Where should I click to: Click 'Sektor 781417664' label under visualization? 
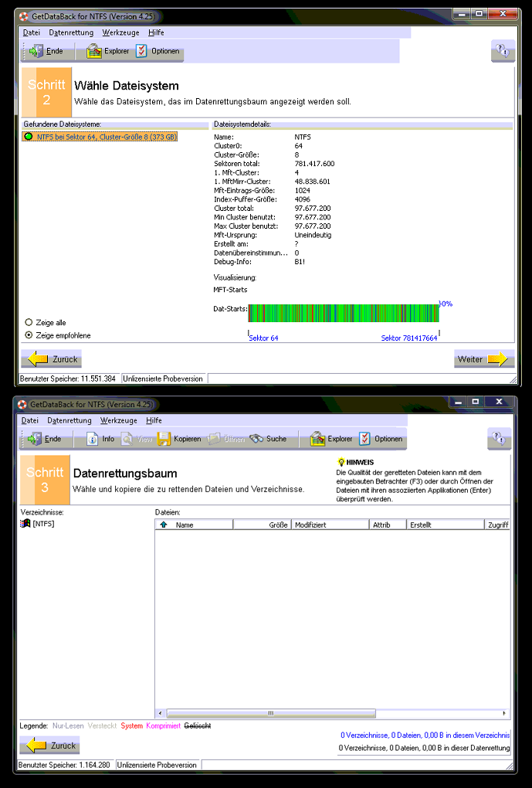(x=409, y=338)
